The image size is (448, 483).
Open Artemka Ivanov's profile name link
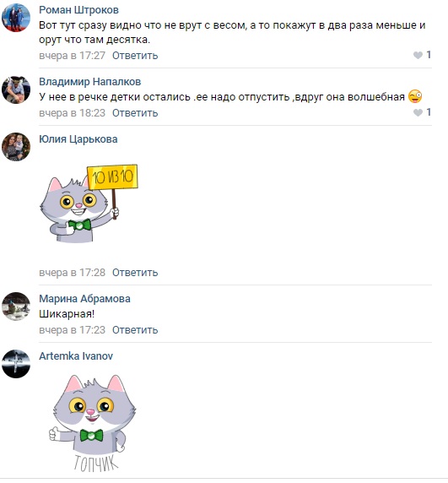point(76,355)
